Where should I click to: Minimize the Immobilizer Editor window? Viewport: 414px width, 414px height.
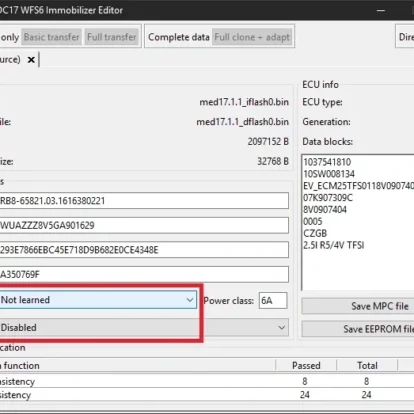pos(381,10)
